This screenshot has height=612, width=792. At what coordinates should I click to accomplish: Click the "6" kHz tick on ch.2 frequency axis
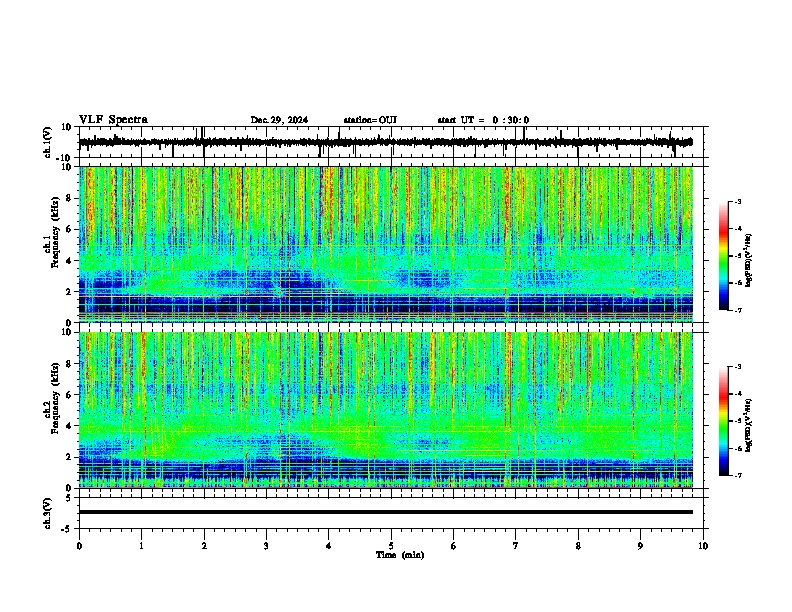pyautogui.click(x=70, y=395)
